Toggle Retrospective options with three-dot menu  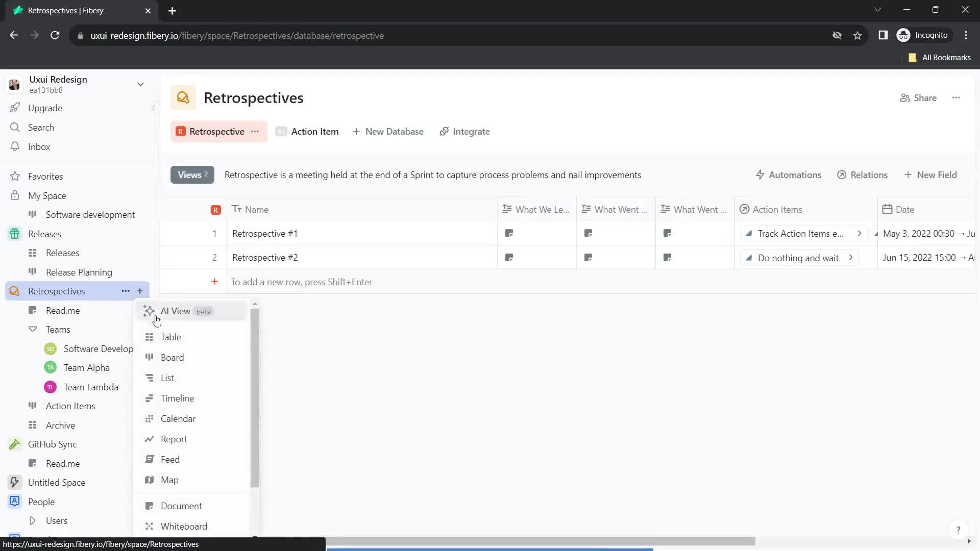pos(255,131)
